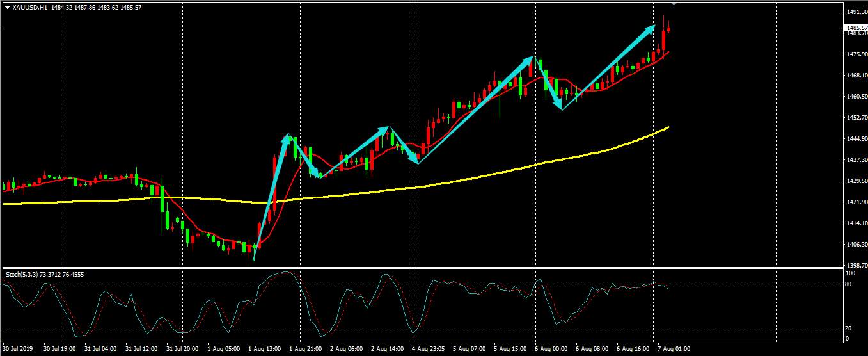868x356 pixels.
Task: Click the 6 Aug 08:00 time label
Action: click(x=592, y=350)
